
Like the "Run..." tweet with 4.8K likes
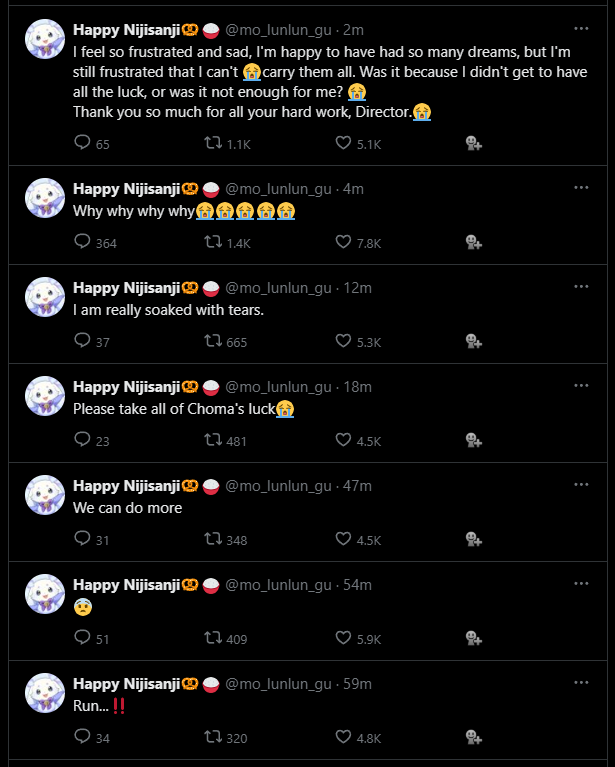(x=344, y=737)
